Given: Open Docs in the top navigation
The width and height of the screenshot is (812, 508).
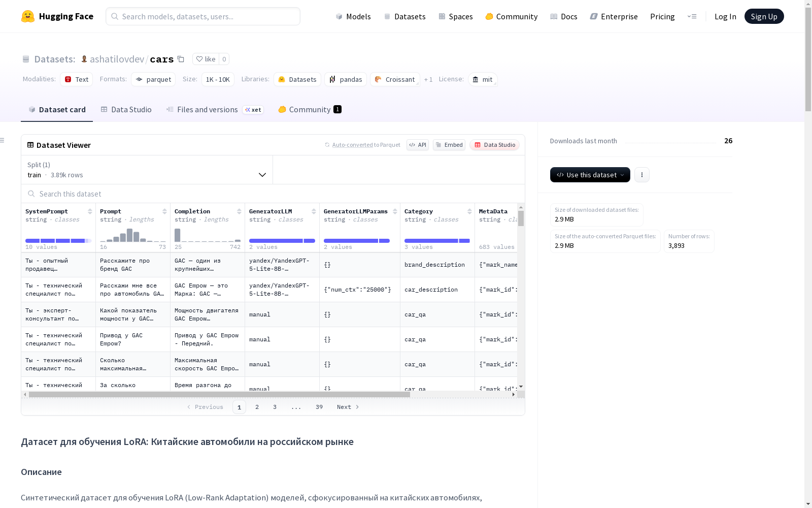Looking at the screenshot, I should click(x=564, y=16).
